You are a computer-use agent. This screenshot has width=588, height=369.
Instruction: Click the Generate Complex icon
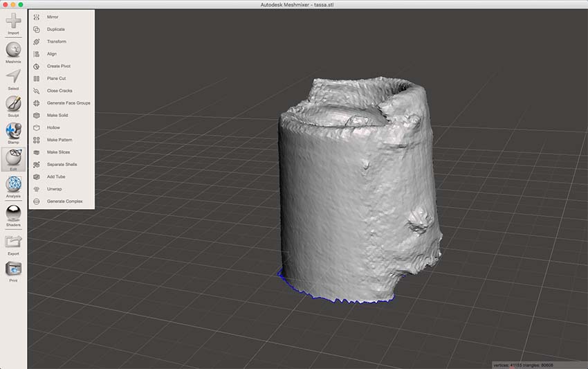37,201
